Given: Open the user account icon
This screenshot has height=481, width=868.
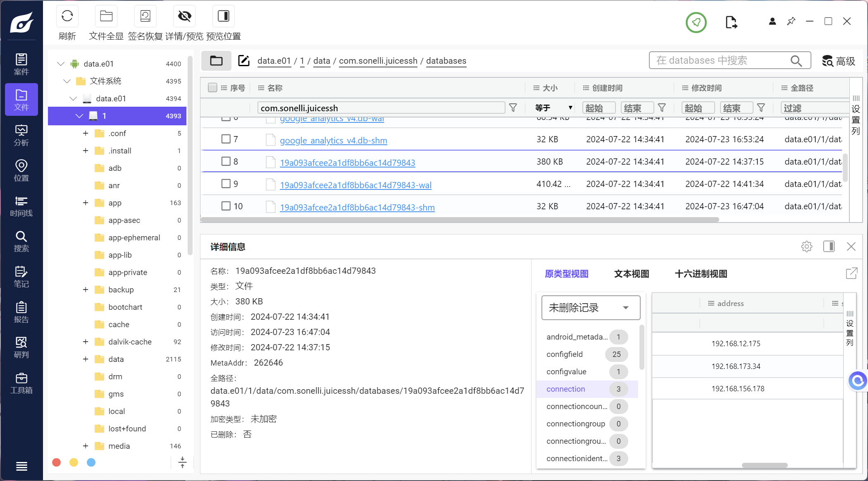Looking at the screenshot, I should point(772,21).
